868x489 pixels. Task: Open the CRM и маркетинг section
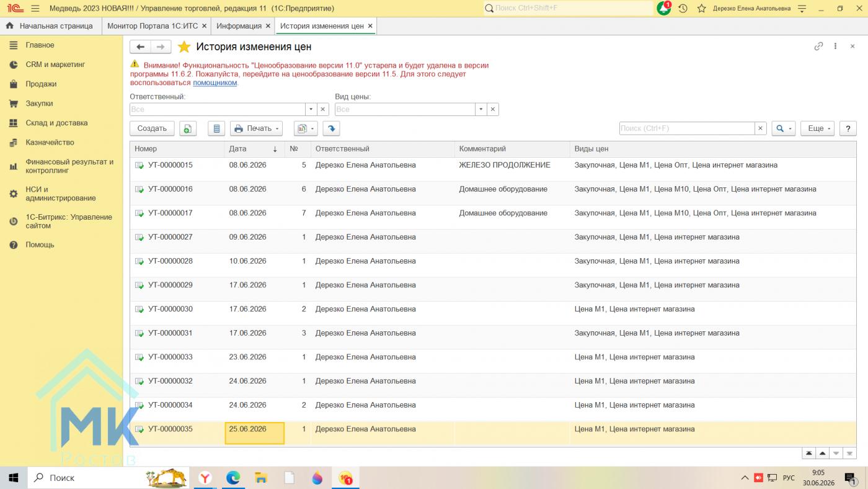[x=61, y=65]
